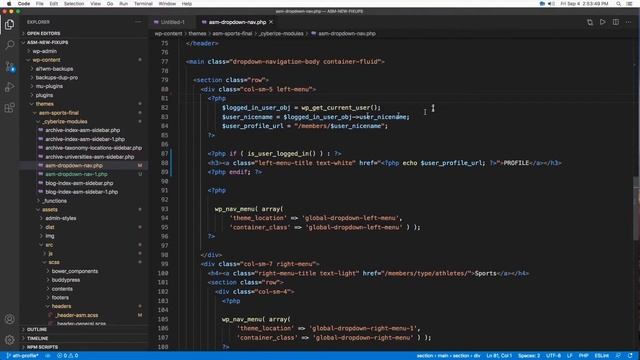640x360 pixels.
Task: Collapse the assets folder
Action: [50, 210]
